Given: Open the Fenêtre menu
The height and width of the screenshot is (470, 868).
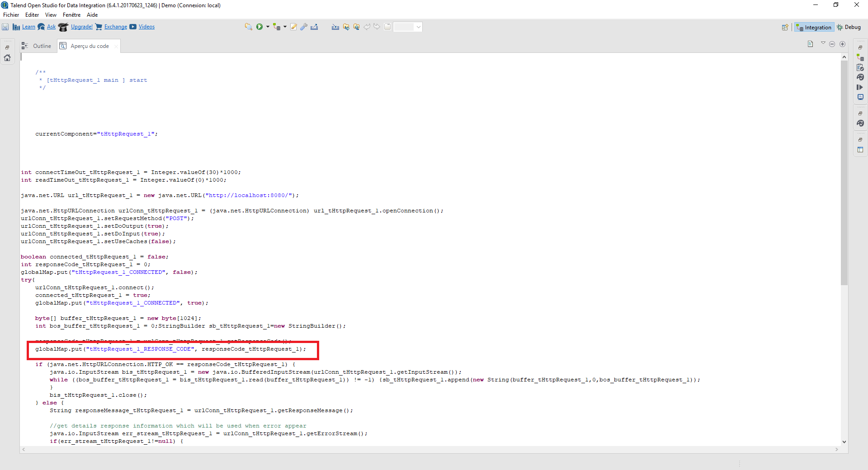Looking at the screenshot, I should [x=71, y=15].
